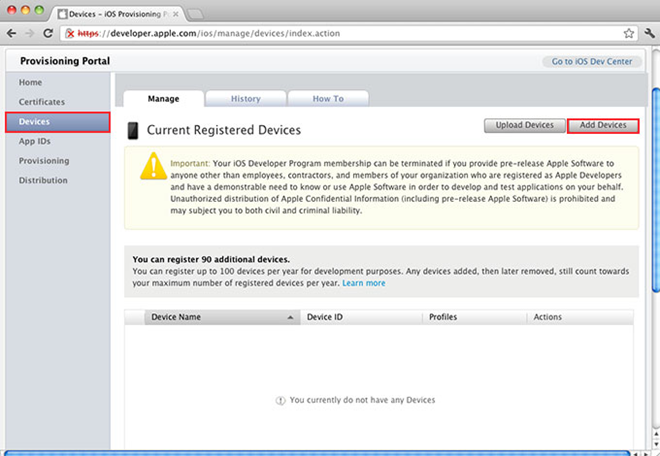
Task: Go to iOS Dev Center
Action: pyautogui.click(x=592, y=61)
